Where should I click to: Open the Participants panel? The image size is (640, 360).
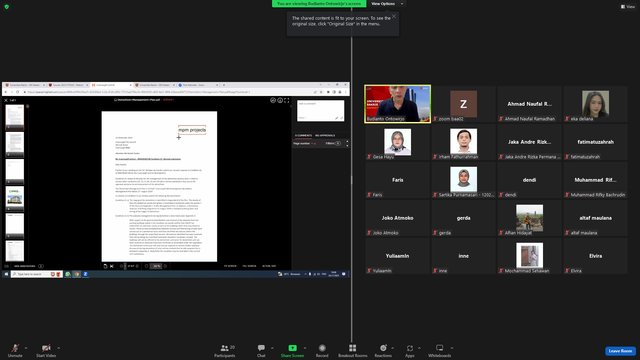[x=225, y=350]
